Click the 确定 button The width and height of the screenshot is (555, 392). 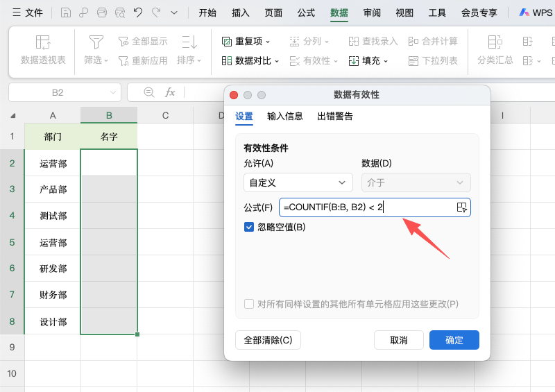pyautogui.click(x=454, y=340)
